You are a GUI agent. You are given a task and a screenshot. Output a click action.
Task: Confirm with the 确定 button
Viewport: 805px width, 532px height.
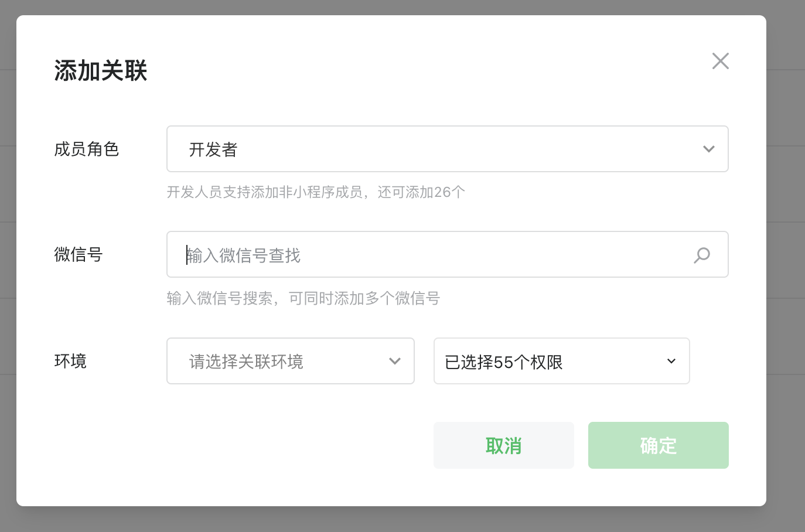658,445
